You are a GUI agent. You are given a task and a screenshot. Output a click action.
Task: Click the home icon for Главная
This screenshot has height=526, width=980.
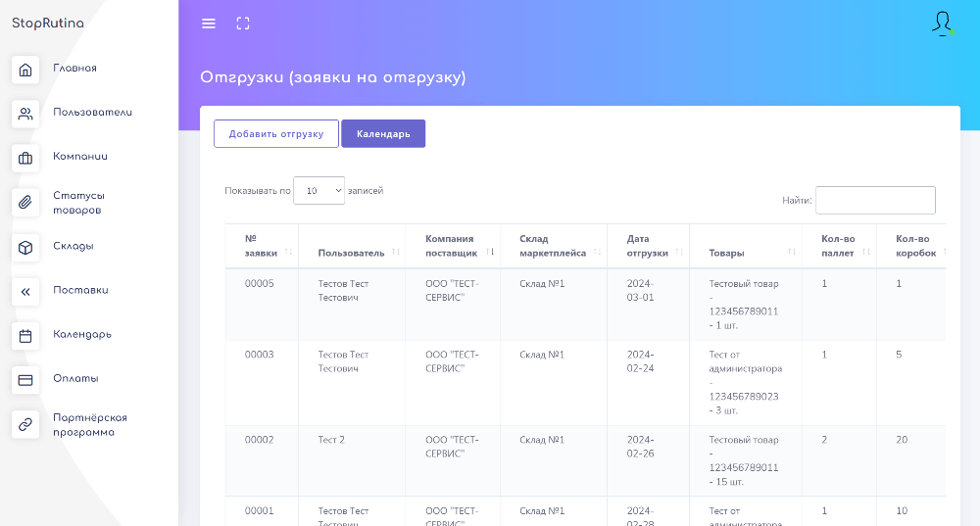click(x=25, y=70)
